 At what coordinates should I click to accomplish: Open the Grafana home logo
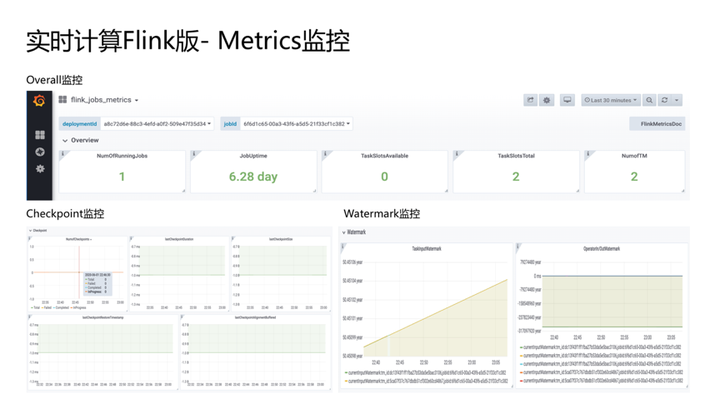click(39, 101)
